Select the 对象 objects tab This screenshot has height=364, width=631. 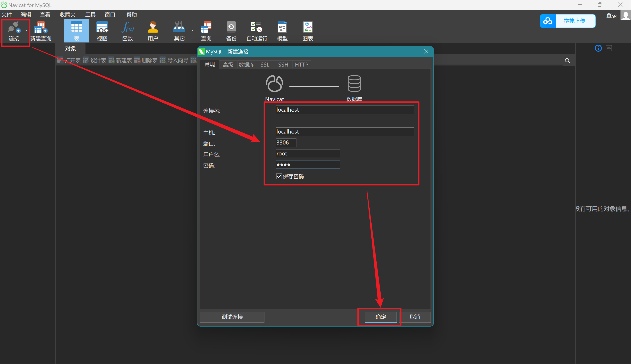click(x=70, y=49)
